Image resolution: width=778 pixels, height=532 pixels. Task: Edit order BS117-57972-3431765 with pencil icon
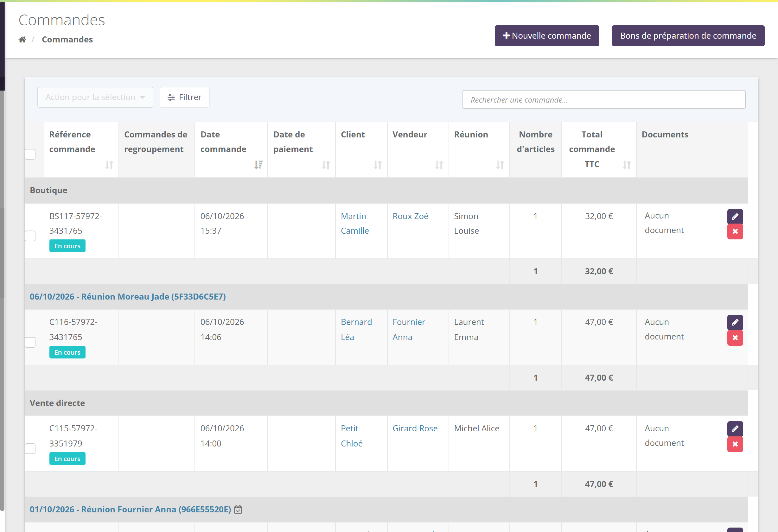click(x=735, y=217)
